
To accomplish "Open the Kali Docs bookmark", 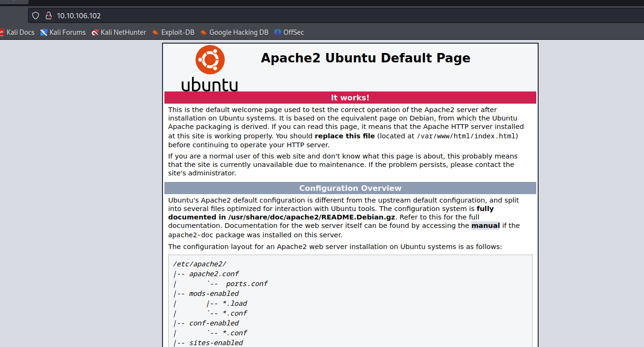I will click(17, 32).
